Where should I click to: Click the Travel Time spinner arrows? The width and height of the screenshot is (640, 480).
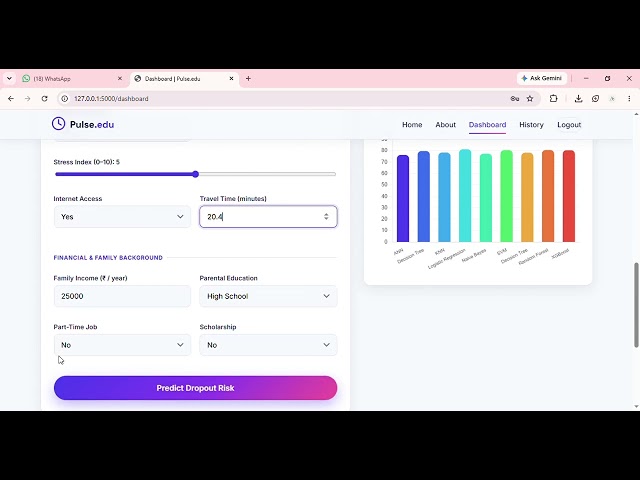[x=326, y=217]
